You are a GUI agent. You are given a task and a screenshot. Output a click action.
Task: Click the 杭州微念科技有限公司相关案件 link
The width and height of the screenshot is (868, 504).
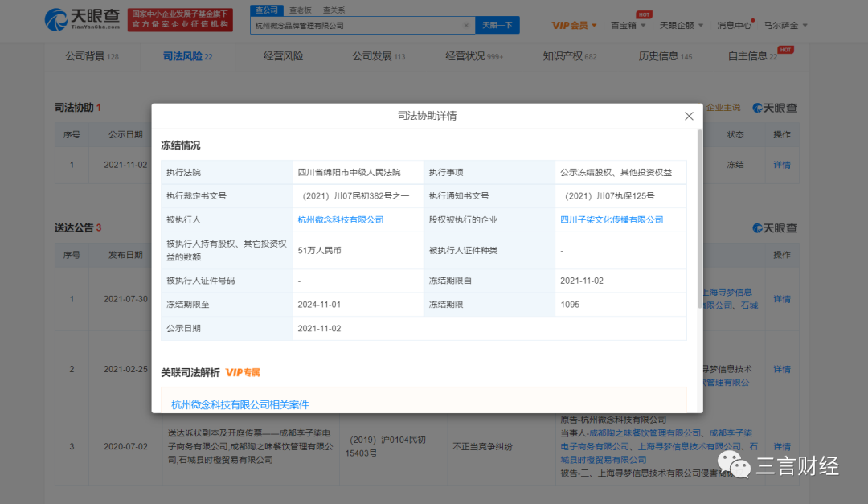click(x=240, y=404)
